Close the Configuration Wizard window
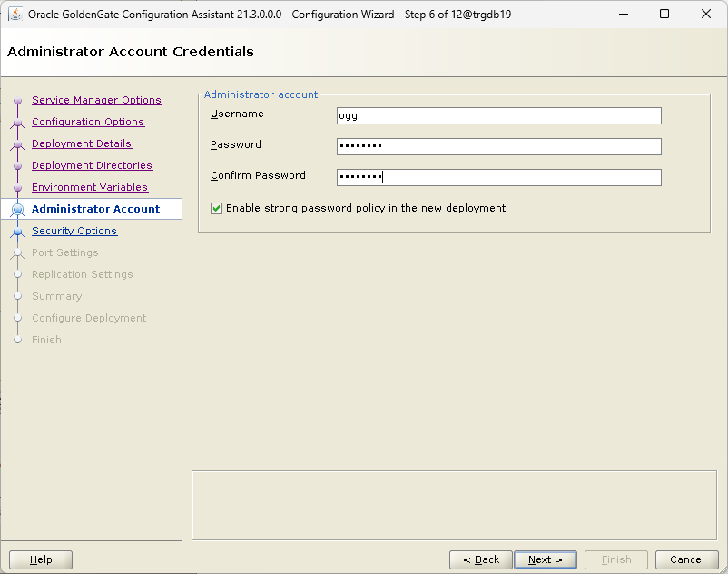Screen dimensions: 728x574 click(x=705, y=14)
